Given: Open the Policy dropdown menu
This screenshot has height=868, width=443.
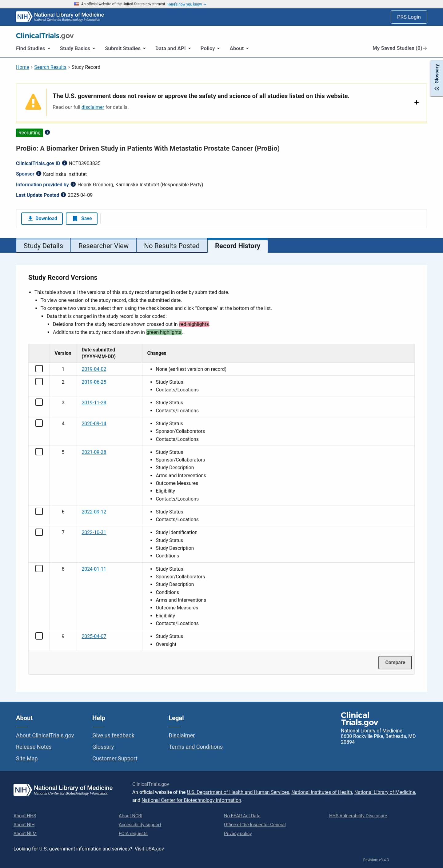Looking at the screenshot, I should tap(210, 48).
